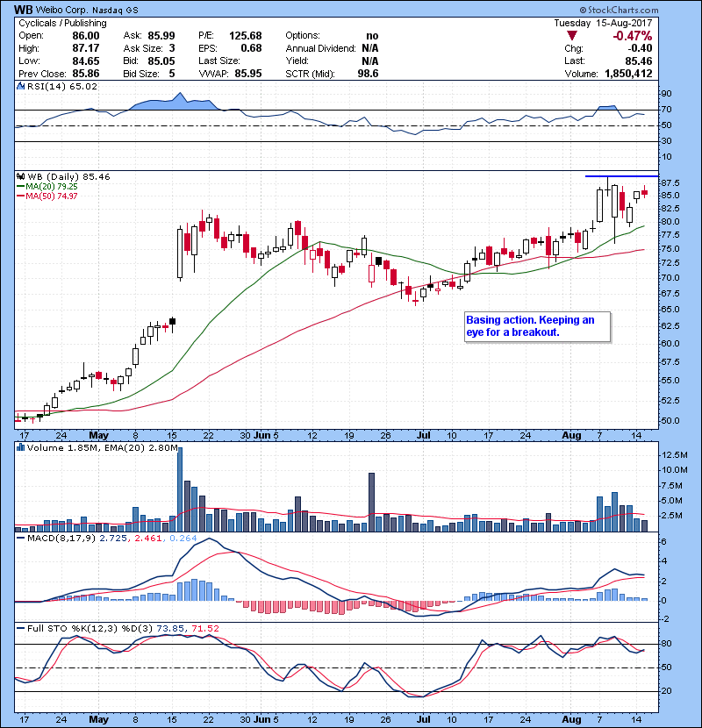Image resolution: width=702 pixels, height=728 pixels.
Task: Click the volume bars icon beside Volume label
Action: pos(20,447)
